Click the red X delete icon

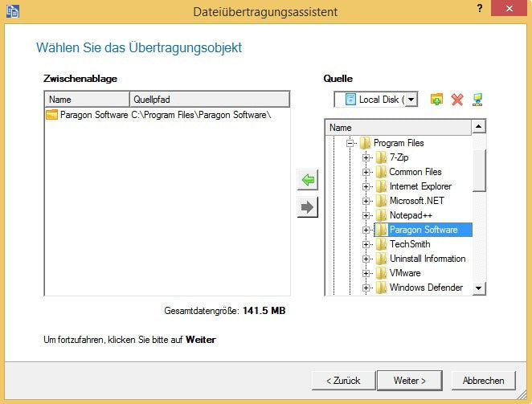457,100
